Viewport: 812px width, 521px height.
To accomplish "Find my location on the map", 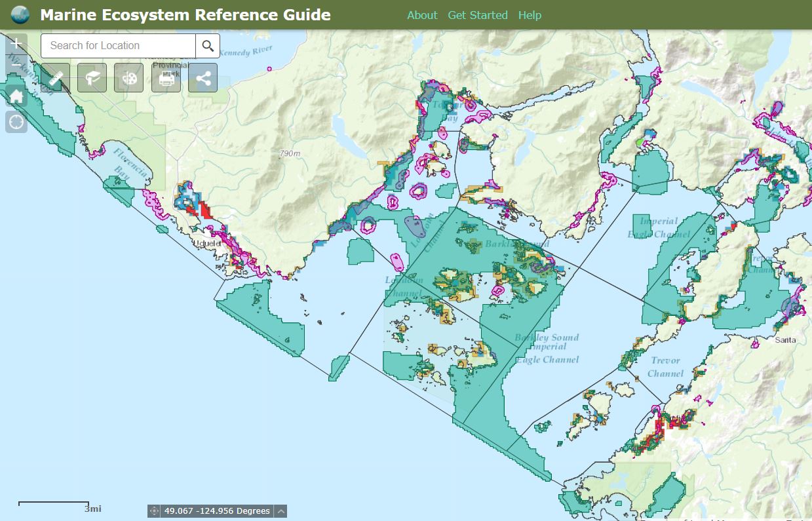I will click(x=16, y=122).
